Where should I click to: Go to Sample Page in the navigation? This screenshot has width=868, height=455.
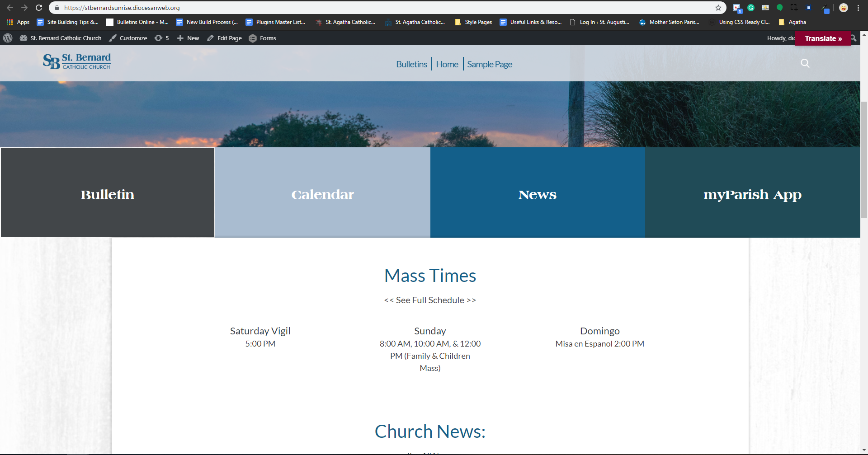489,64
